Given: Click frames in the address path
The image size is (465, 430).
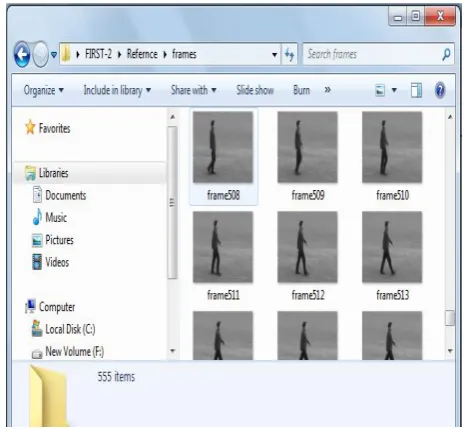Looking at the screenshot, I should [x=184, y=54].
